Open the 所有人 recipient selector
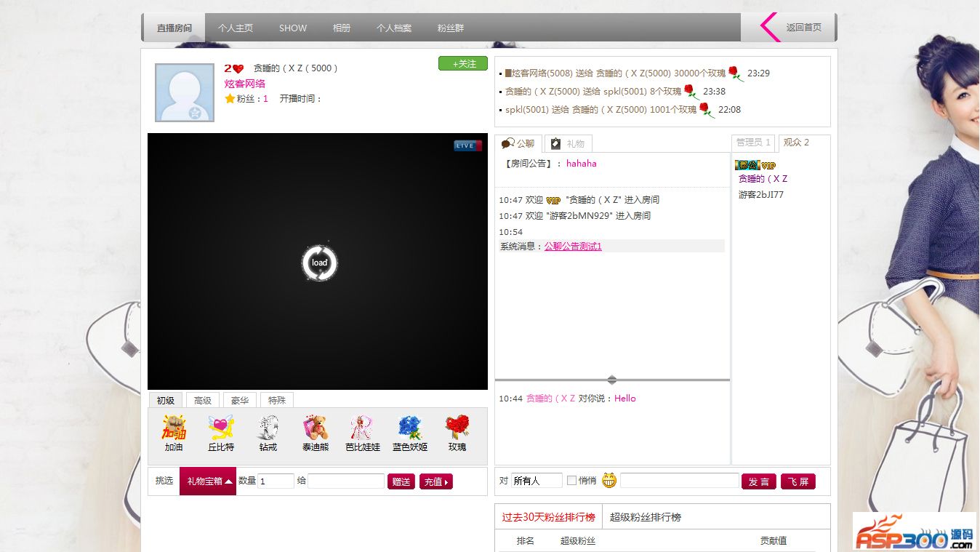This screenshot has width=980, height=552. (536, 481)
